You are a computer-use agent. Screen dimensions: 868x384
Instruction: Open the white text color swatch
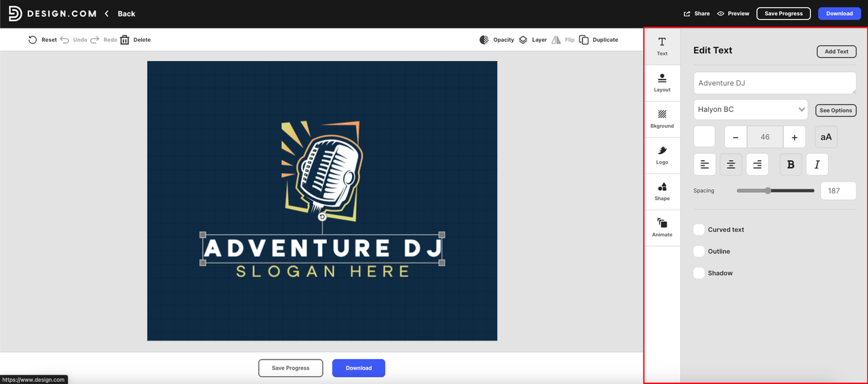705,136
